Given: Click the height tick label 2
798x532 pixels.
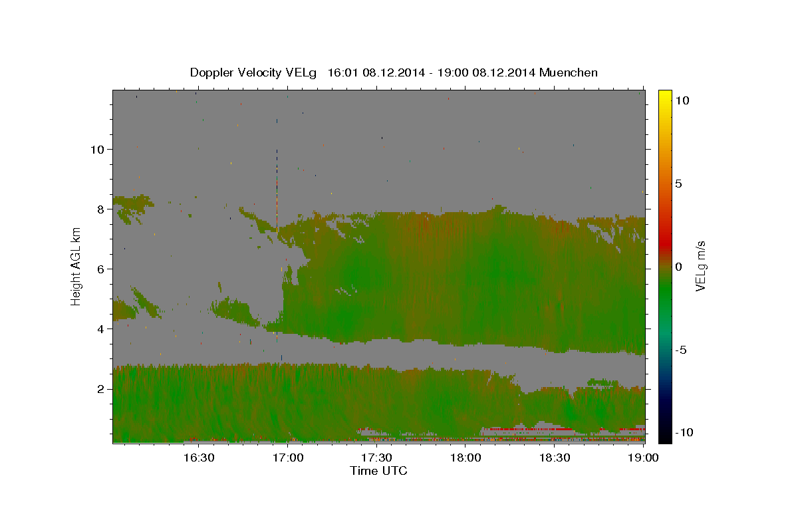Looking at the screenshot, I should tap(100, 388).
